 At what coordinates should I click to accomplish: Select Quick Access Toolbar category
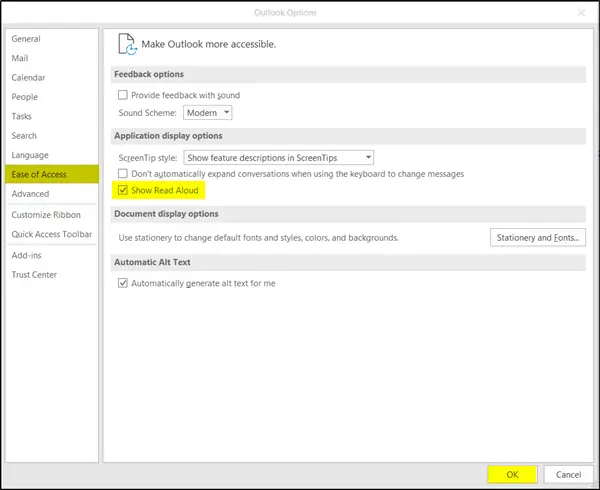[x=52, y=234]
